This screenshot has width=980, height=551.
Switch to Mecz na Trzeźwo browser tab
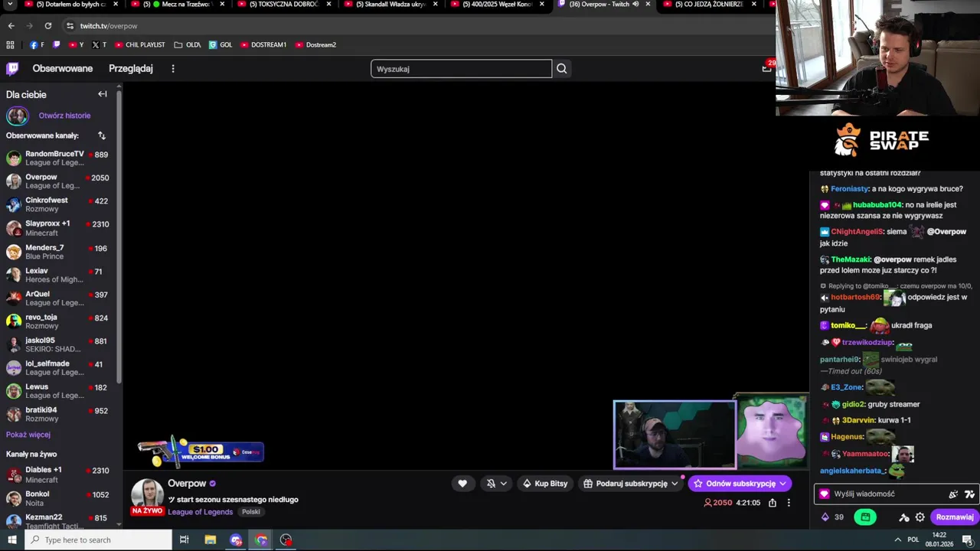176,5
